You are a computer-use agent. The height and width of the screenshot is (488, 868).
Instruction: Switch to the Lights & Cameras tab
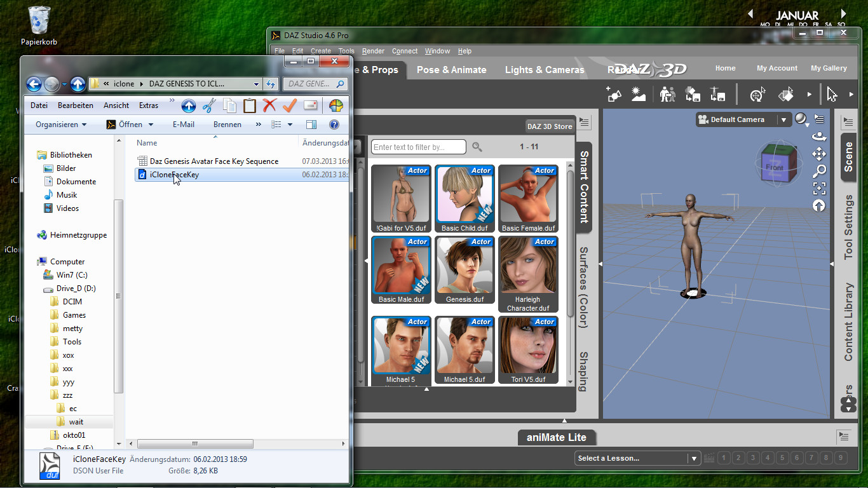pos(545,70)
